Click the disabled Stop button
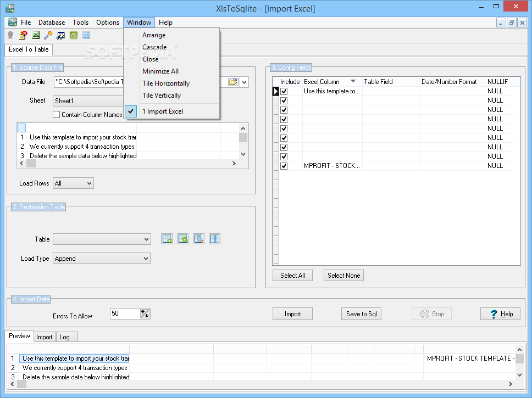The height and width of the screenshot is (398, 532). pos(431,314)
